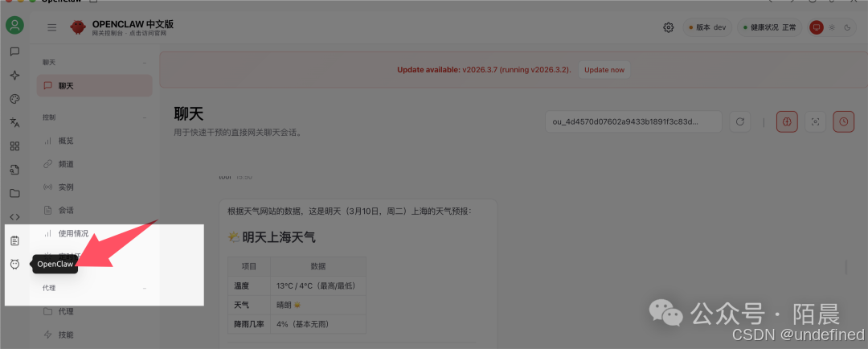This screenshot has height=349, width=868.
Task: Open the green user avatar profile
Action: (15, 25)
